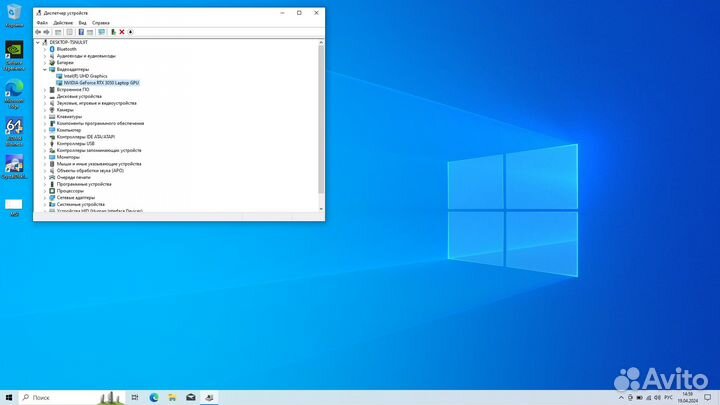Select Intel(R) UHD Graphics device
The image size is (720, 405).
(x=85, y=75)
